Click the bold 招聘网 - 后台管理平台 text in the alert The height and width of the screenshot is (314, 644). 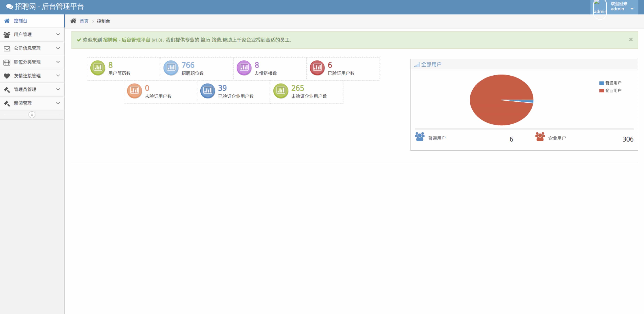pyautogui.click(x=127, y=40)
